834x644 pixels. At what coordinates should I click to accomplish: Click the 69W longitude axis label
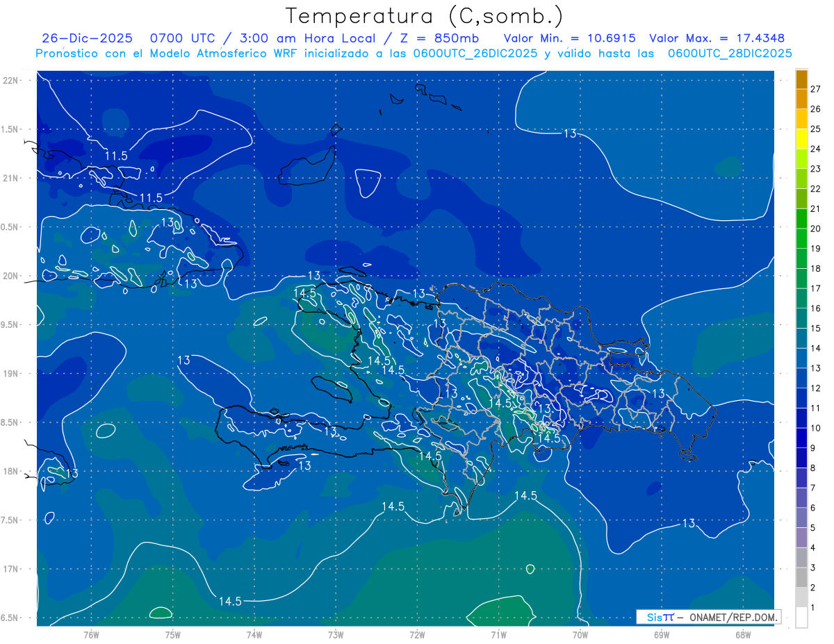click(661, 634)
